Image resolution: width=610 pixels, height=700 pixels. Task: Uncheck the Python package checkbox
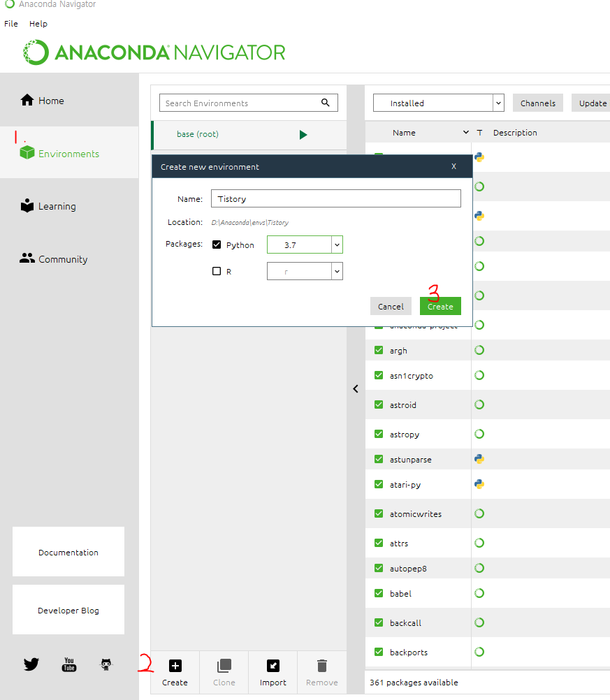(217, 245)
